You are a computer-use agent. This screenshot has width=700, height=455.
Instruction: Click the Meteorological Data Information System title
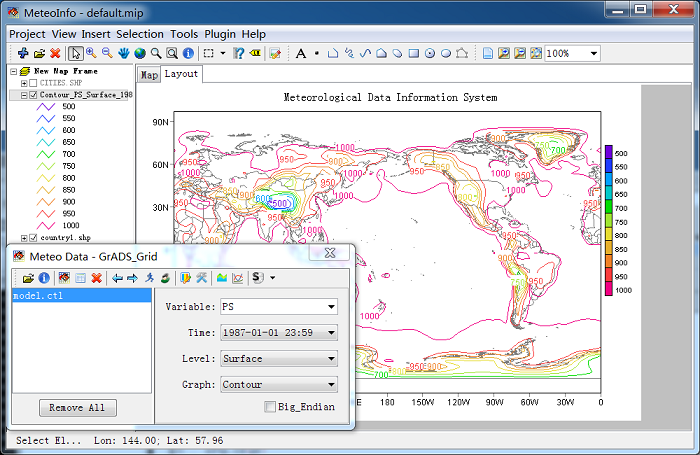coord(390,97)
